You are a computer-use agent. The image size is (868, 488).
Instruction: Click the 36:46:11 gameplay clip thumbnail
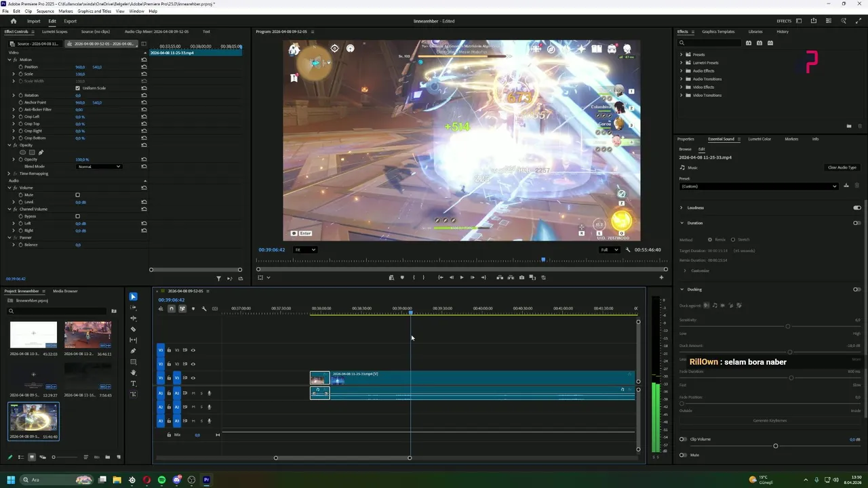87,335
